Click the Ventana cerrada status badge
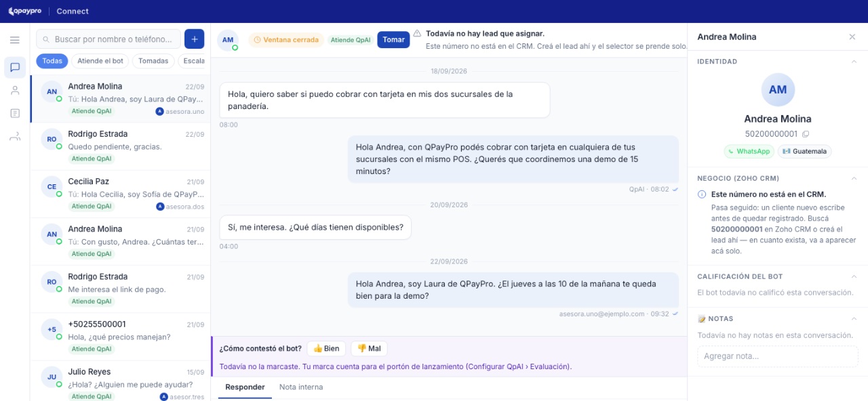This screenshot has width=868, height=401. tap(285, 40)
